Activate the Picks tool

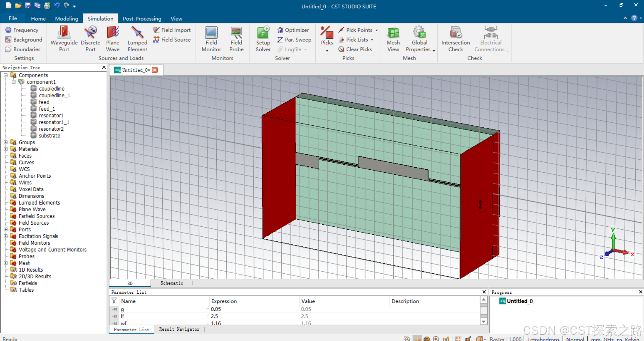pyautogui.click(x=327, y=35)
